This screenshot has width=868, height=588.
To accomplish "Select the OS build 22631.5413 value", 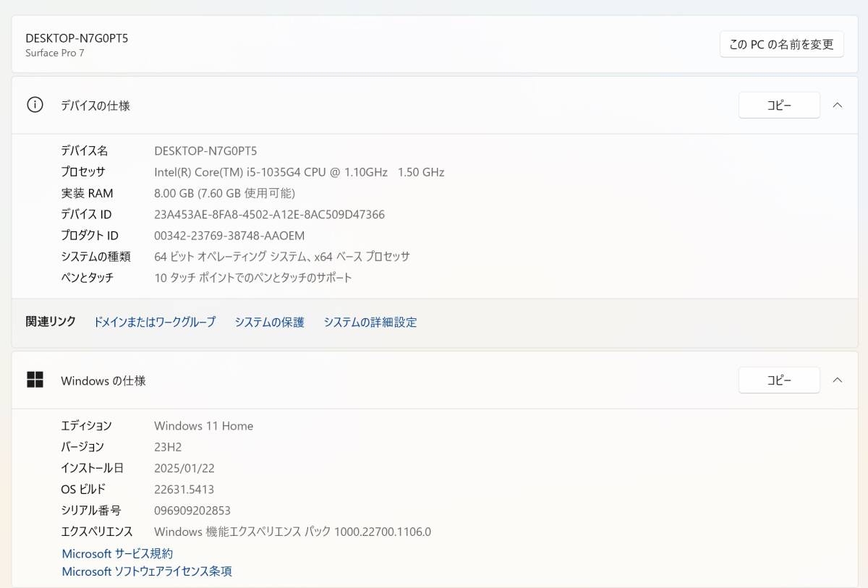I will coord(184,489).
